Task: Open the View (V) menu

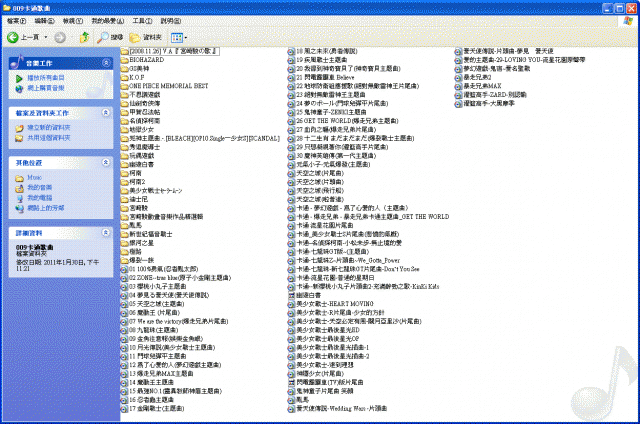Action: tap(73, 21)
